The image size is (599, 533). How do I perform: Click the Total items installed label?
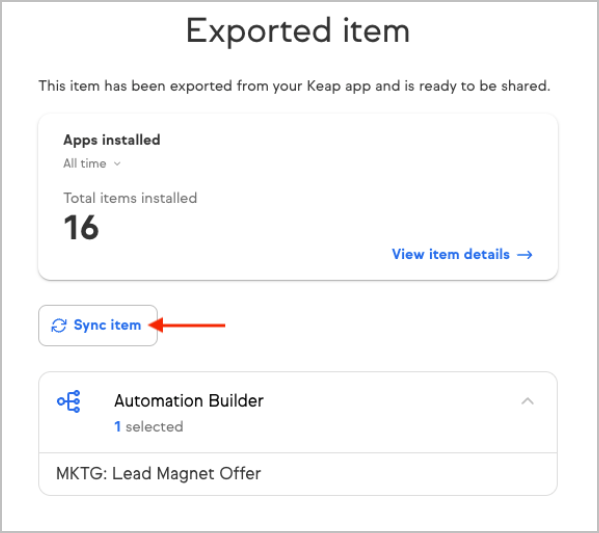coord(130,198)
